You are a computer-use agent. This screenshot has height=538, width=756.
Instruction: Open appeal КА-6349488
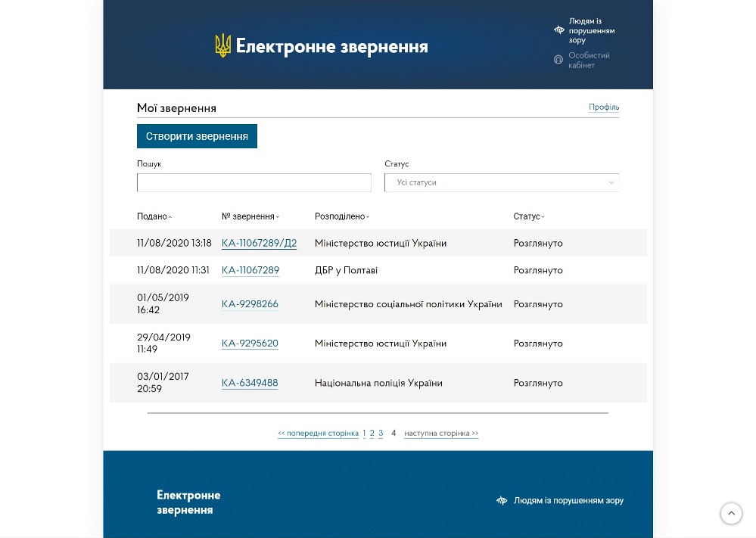pos(250,383)
